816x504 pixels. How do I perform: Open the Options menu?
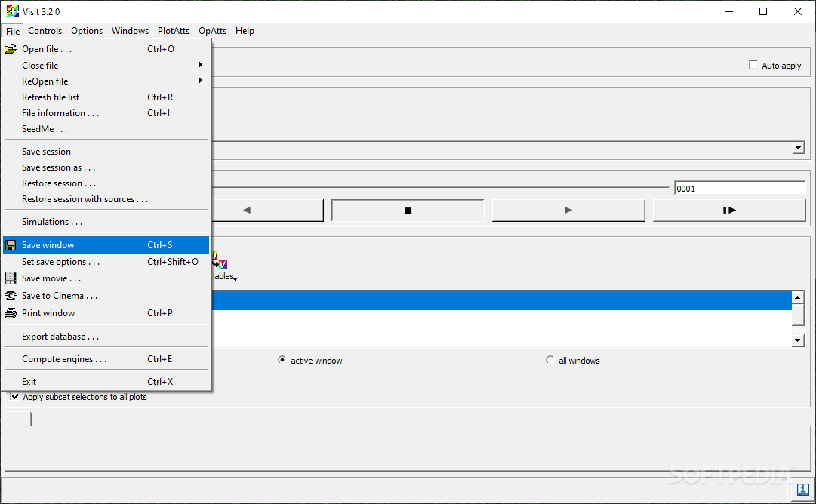click(87, 31)
